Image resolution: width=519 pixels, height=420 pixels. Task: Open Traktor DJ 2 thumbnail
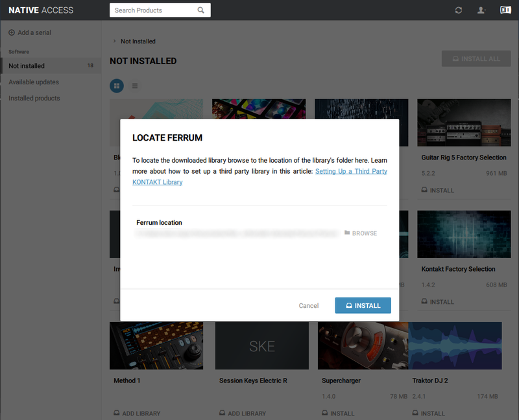point(455,346)
